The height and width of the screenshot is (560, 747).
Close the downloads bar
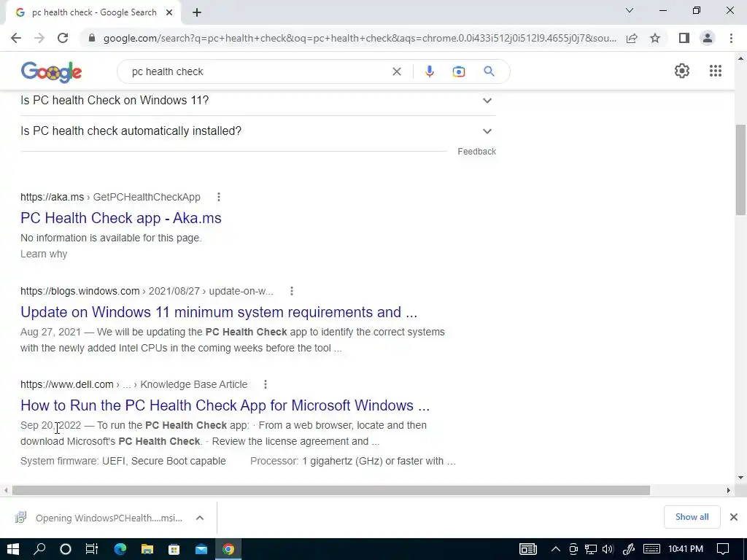(734, 517)
